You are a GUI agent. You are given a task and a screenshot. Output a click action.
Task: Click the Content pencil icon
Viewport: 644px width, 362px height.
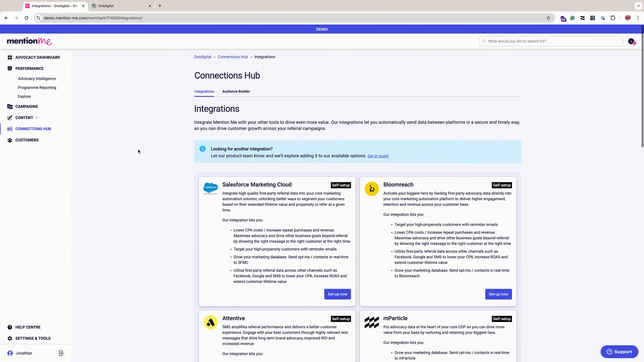10,118
